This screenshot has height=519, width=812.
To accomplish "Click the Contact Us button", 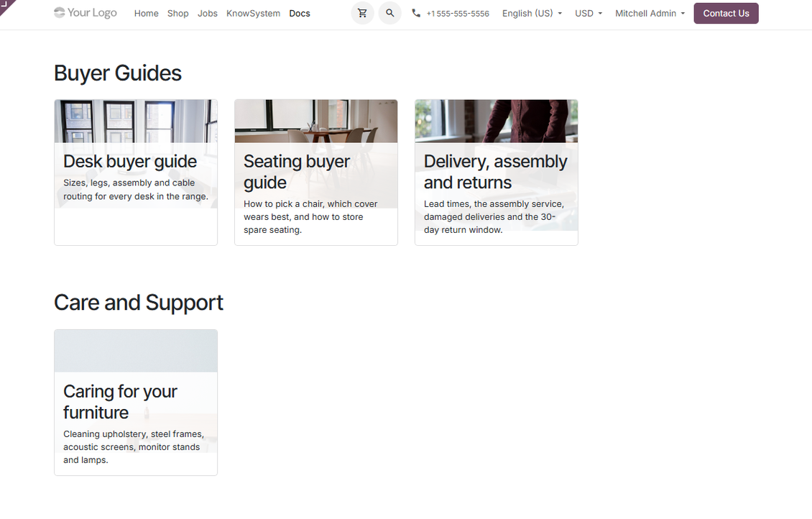I will click(x=726, y=14).
